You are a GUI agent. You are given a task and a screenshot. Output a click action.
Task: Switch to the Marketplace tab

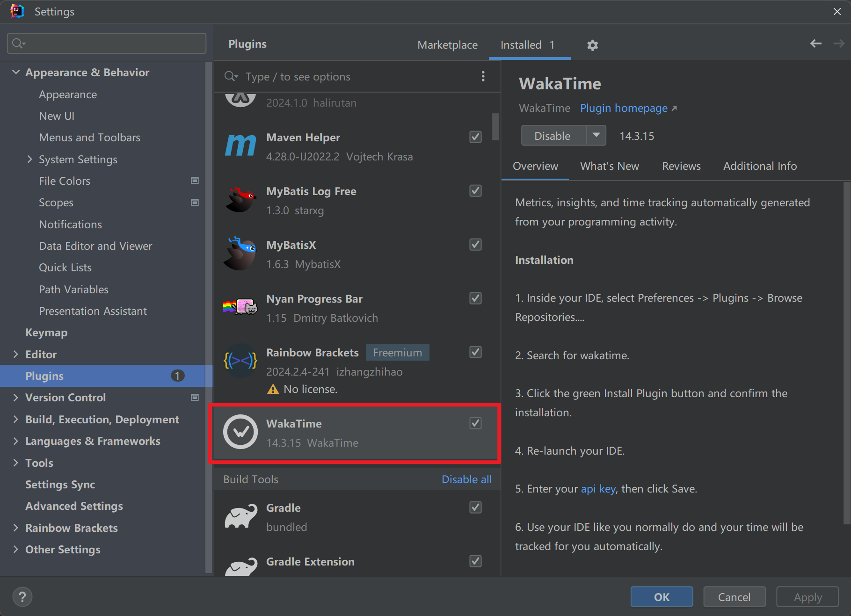click(447, 45)
